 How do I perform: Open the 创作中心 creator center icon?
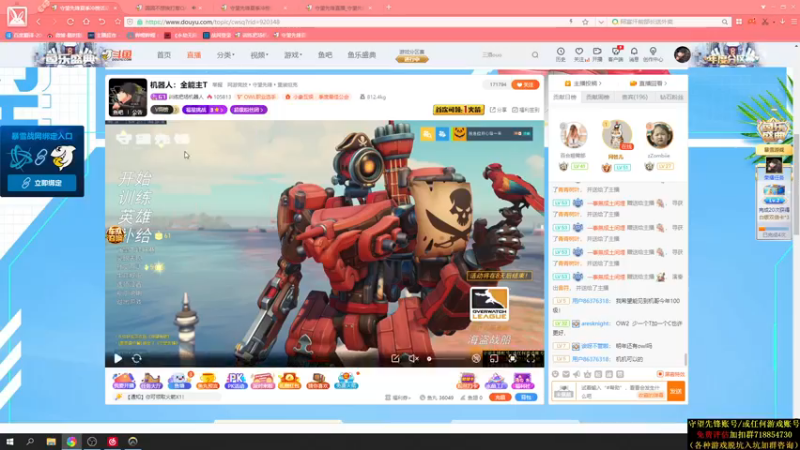pos(653,55)
